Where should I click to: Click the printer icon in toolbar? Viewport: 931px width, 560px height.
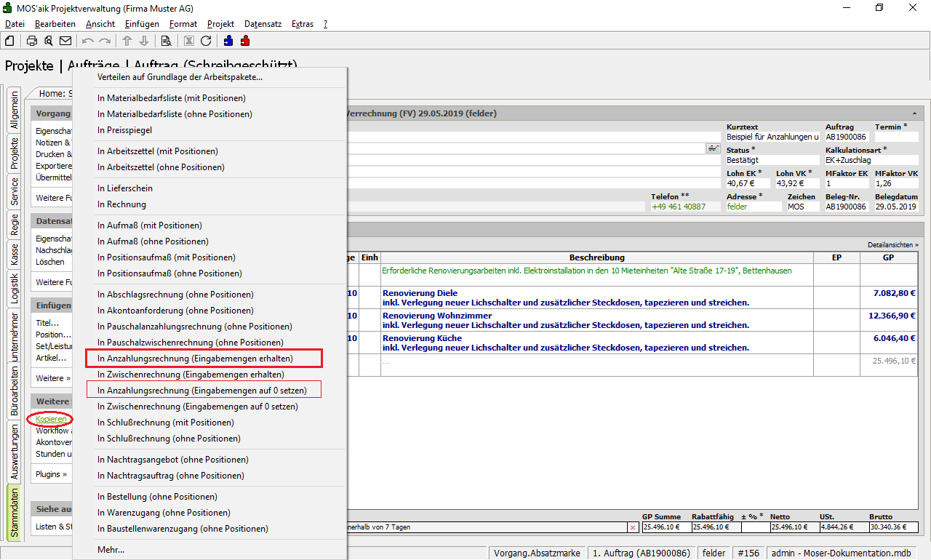point(32,41)
